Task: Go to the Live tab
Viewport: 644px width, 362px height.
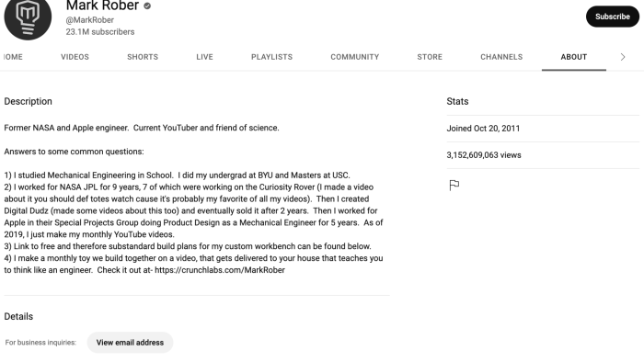Action: (x=204, y=57)
